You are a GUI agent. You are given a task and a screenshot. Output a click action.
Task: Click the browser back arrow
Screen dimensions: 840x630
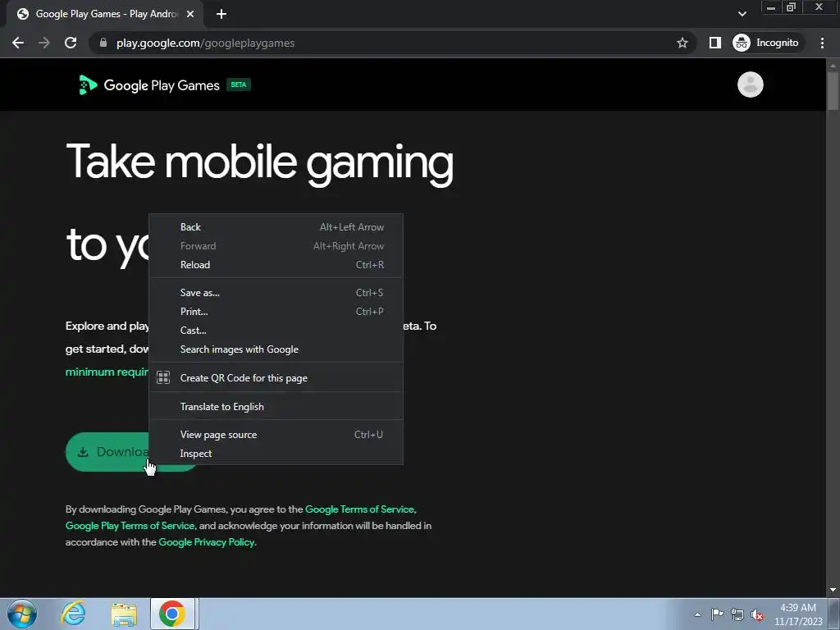18,43
